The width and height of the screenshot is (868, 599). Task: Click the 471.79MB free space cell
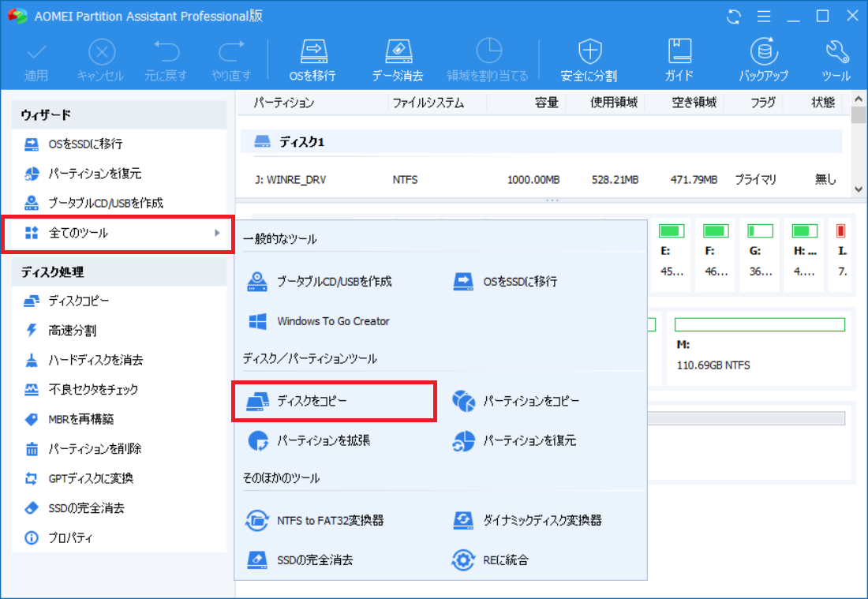694,181
